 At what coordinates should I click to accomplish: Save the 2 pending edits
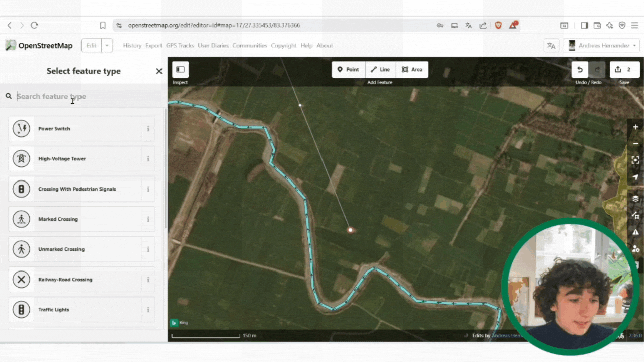coord(624,70)
